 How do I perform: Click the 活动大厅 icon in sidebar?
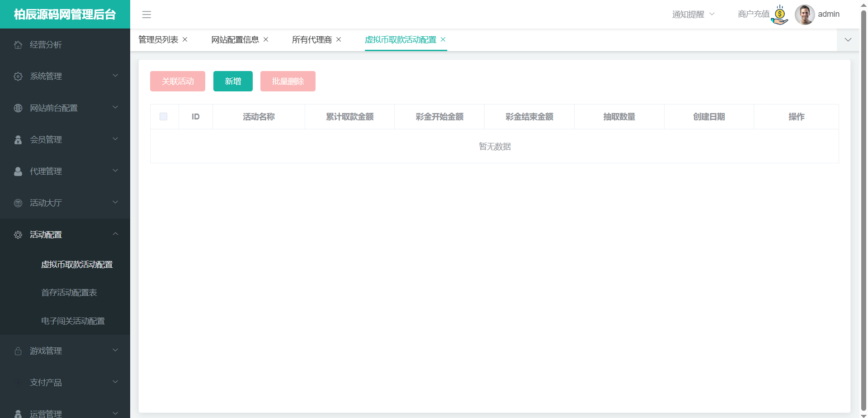(x=18, y=203)
